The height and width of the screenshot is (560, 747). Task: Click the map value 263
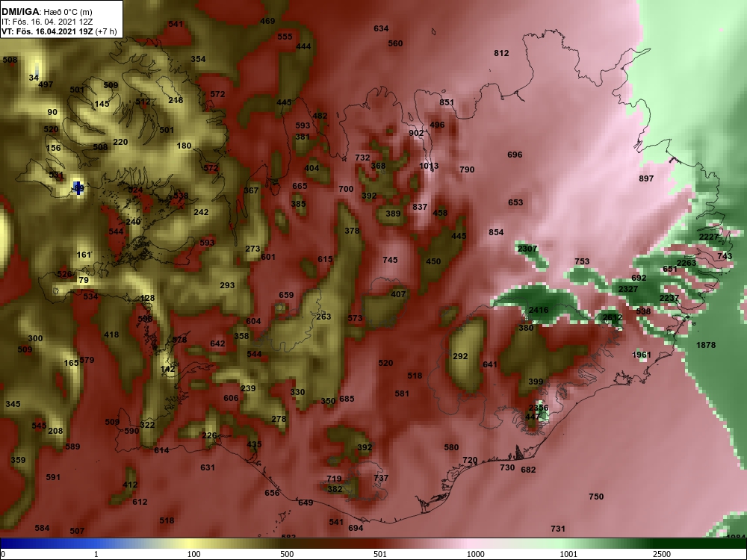tap(323, 317)
